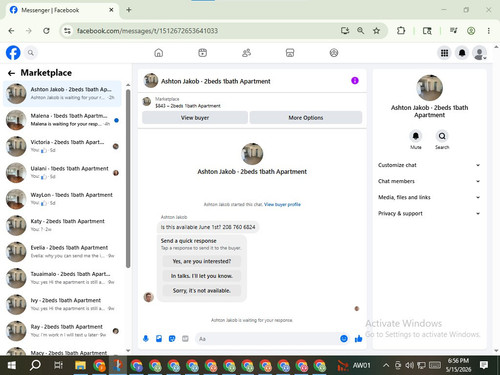The height and width of the screenshot is (375, 500).
Task: Click the listing text '$843 - 2beds 1bath Apartment'
Action: 188,106
